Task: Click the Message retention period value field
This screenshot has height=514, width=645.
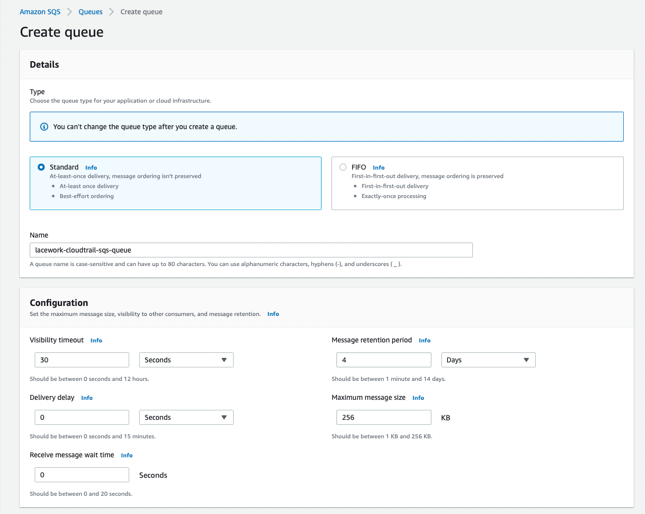Action: (x=383, y=360)
